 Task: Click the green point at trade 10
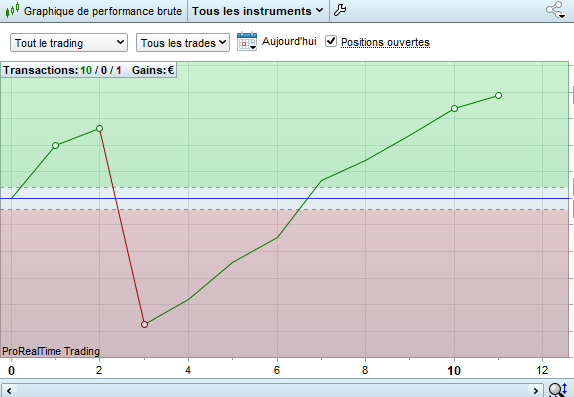454,108
